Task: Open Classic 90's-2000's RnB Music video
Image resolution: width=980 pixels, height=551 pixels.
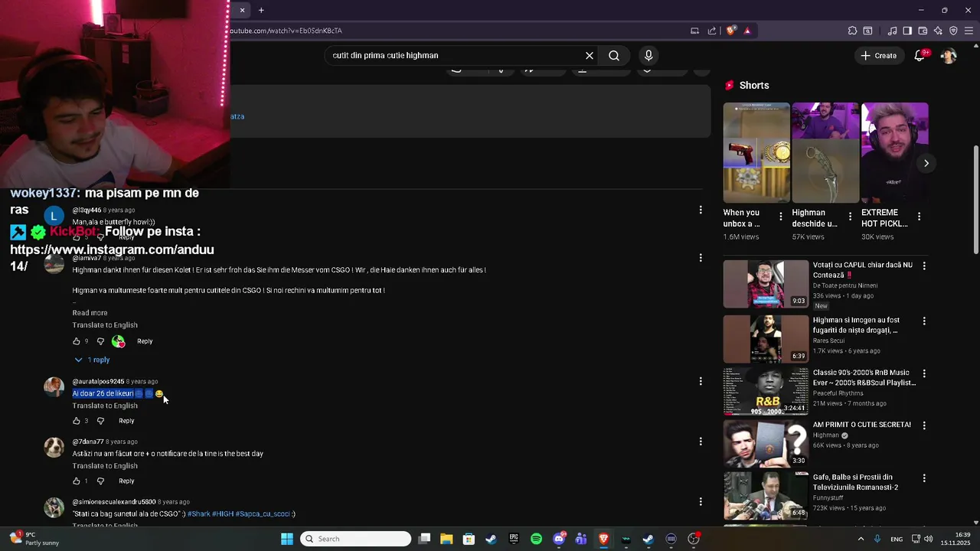Action: point(864,377)
